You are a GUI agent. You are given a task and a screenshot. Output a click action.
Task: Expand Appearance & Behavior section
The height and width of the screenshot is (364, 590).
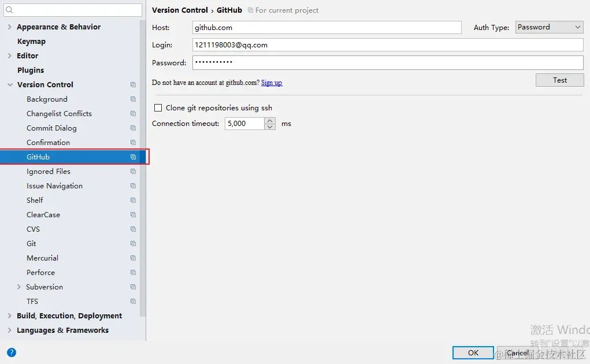pyautogui.click(x=9, y=27)
